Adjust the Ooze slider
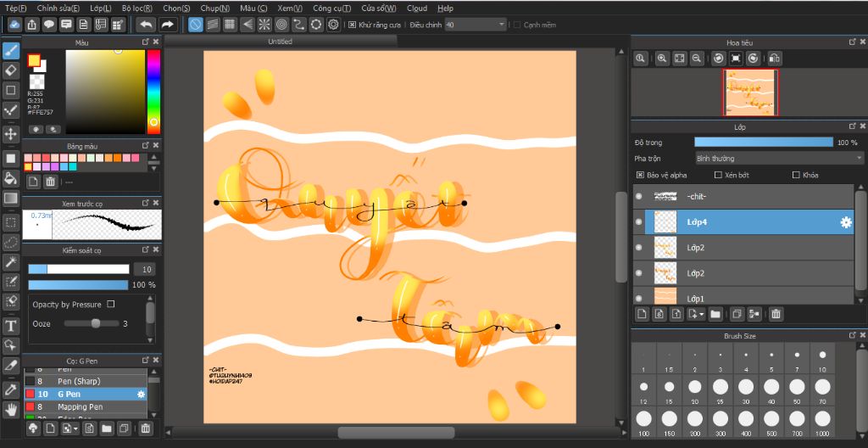This screenshot has width=868, height=448. pos(92,323)
